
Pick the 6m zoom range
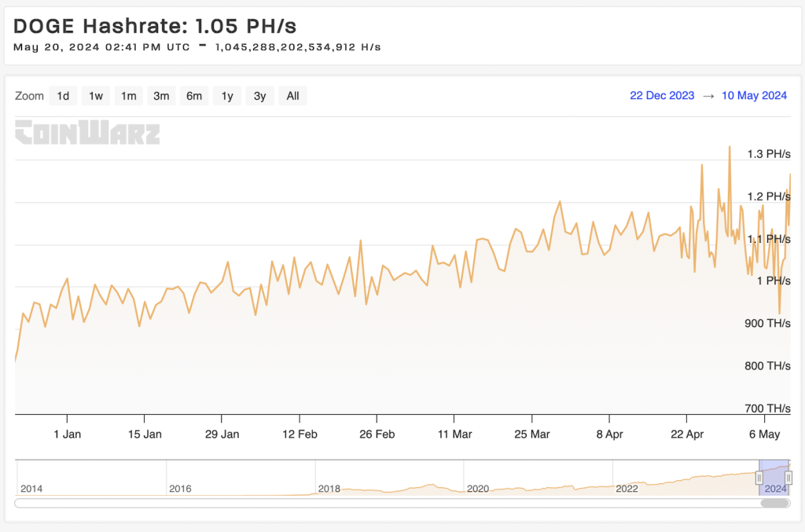pos(194,96)
